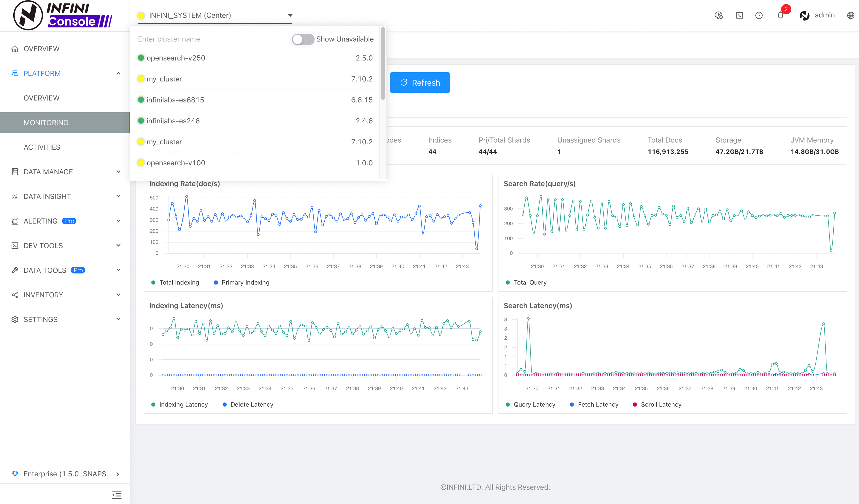859x504 pixels.
Task: Open the help question mark icon
Action: [759, 15]
